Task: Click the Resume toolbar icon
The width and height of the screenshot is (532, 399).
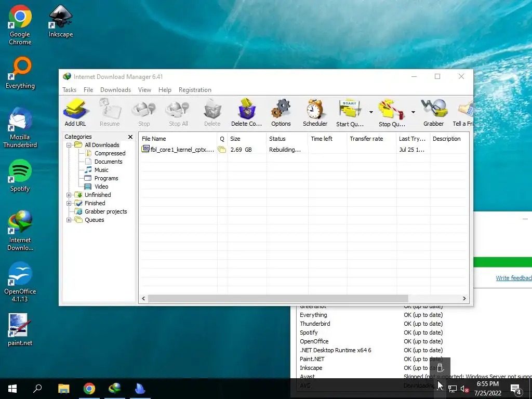Action: click(110, 113)
